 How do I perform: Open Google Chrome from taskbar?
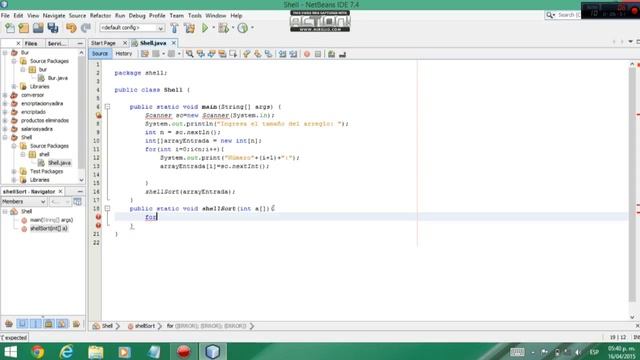click(38, 351)
